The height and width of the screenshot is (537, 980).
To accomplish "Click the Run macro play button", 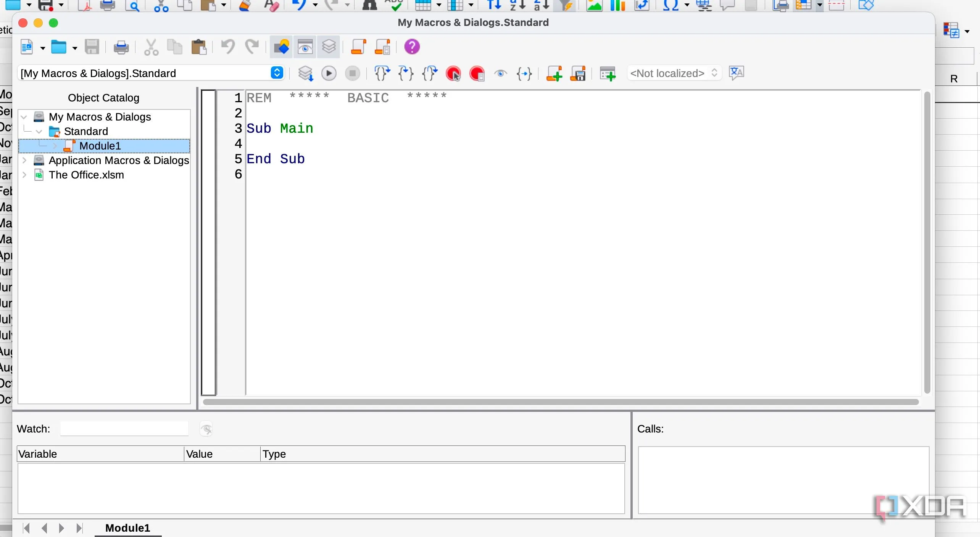I will (329, 73).
